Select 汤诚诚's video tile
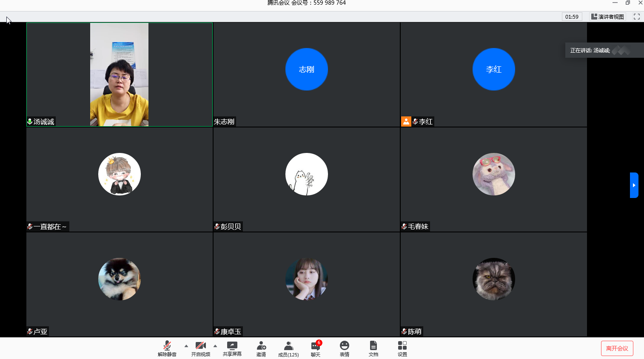 click(119, 75)
